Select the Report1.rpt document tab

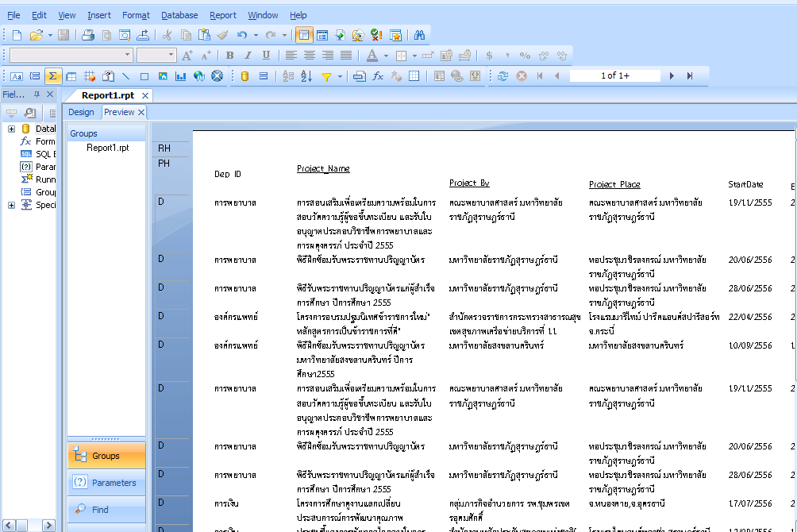tap(108, 95)
